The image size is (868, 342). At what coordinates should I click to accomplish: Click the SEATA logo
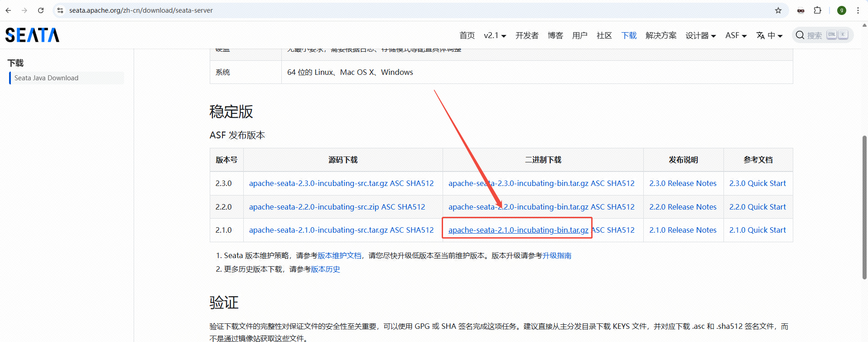pos(32,35)
